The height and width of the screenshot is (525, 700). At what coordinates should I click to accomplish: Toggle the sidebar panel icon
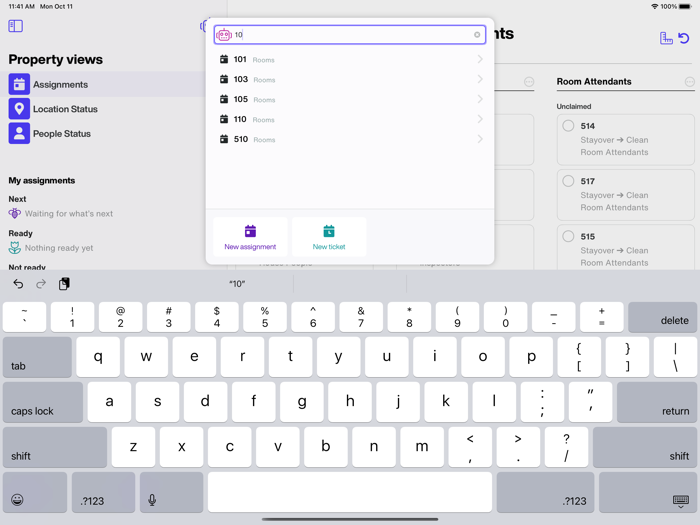[x=16, y=26]
